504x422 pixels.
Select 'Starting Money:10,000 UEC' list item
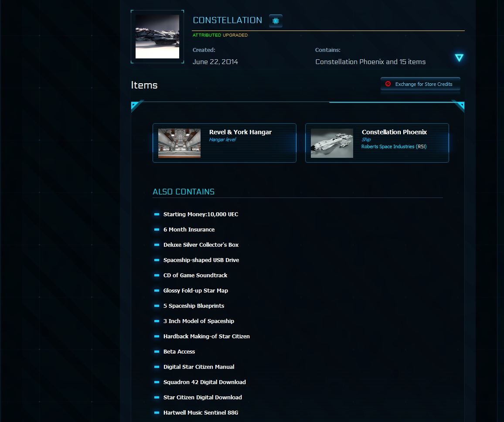click(x=201, y=214)
